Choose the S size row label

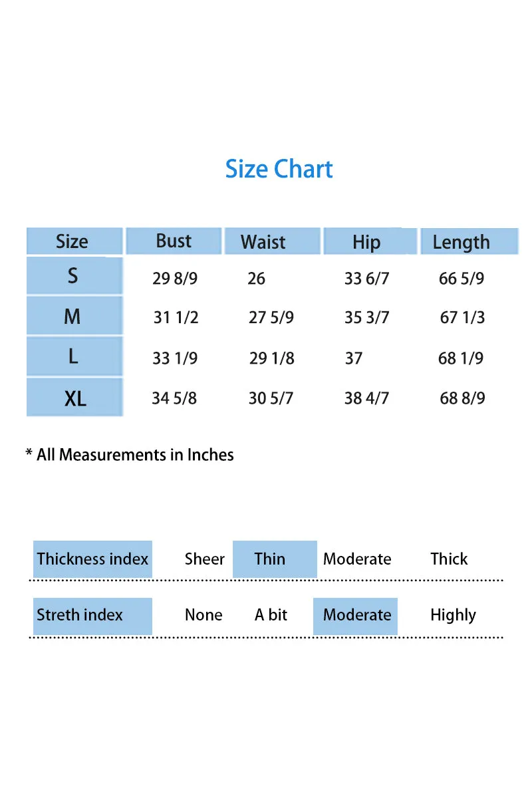74,276
